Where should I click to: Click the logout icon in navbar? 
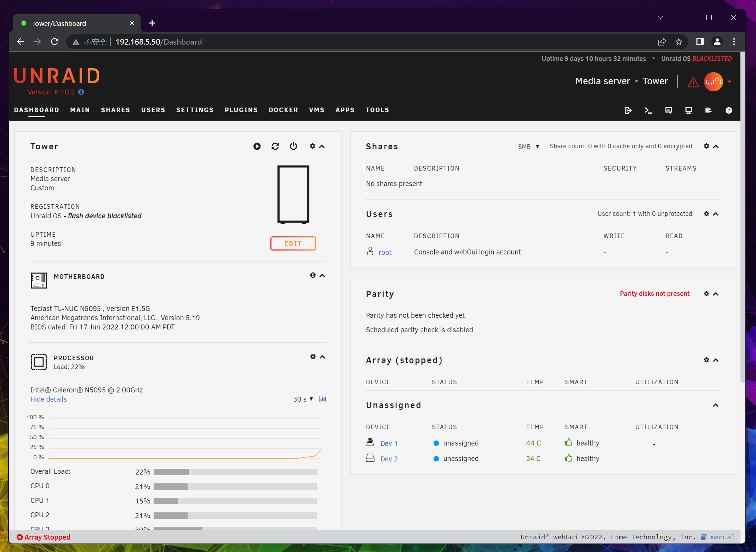pyautogui.click(x=628, y=110)
